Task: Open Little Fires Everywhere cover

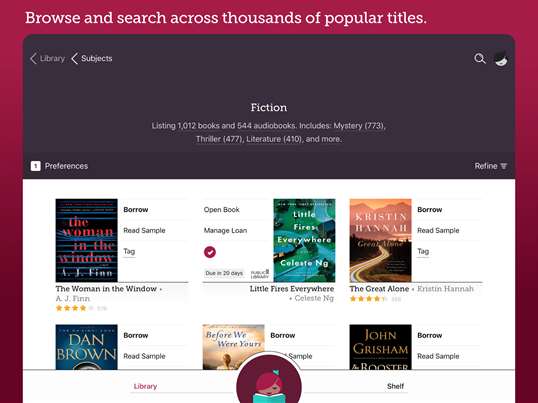Action: coord(304,240)
